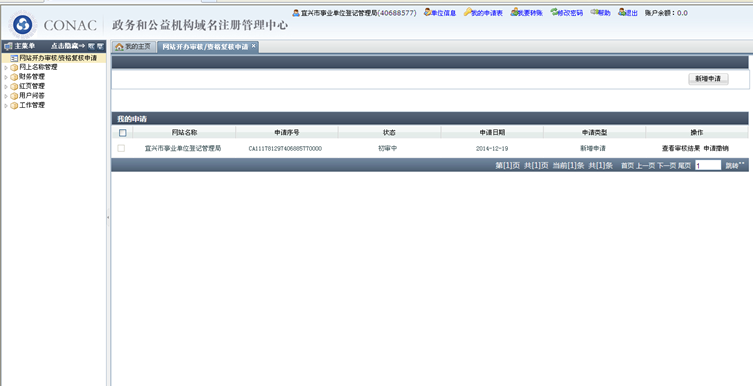
Task: Click the form icon beside 网站开办审核/资格复核申请
Action: 14,58
